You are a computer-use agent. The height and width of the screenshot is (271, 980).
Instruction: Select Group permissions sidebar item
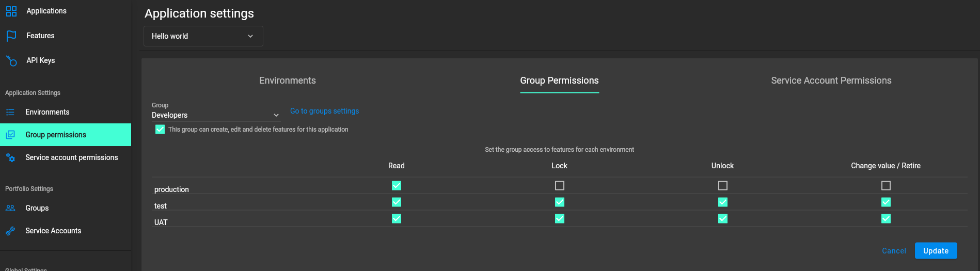tap(66, 135)
